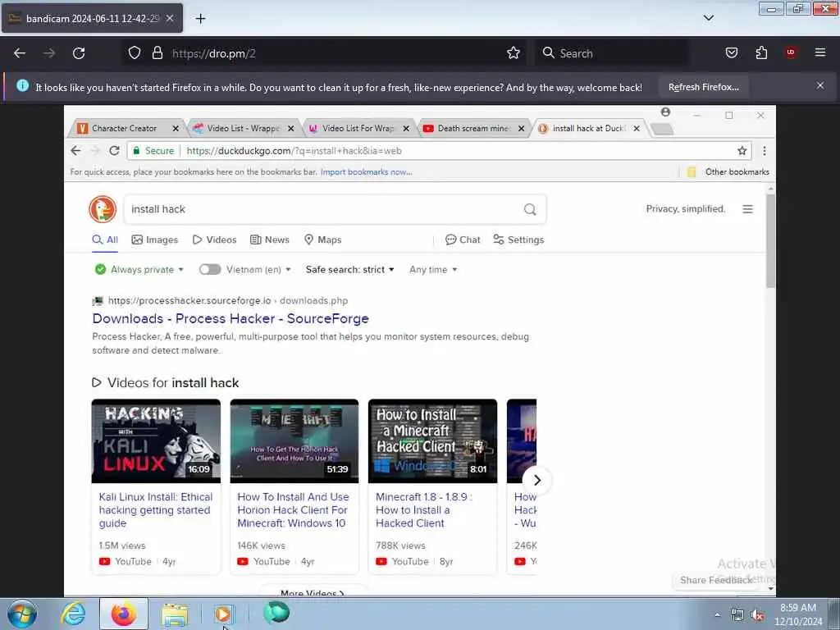
Task: Open the Windows Start button
Action: click(x=22, y=614)
